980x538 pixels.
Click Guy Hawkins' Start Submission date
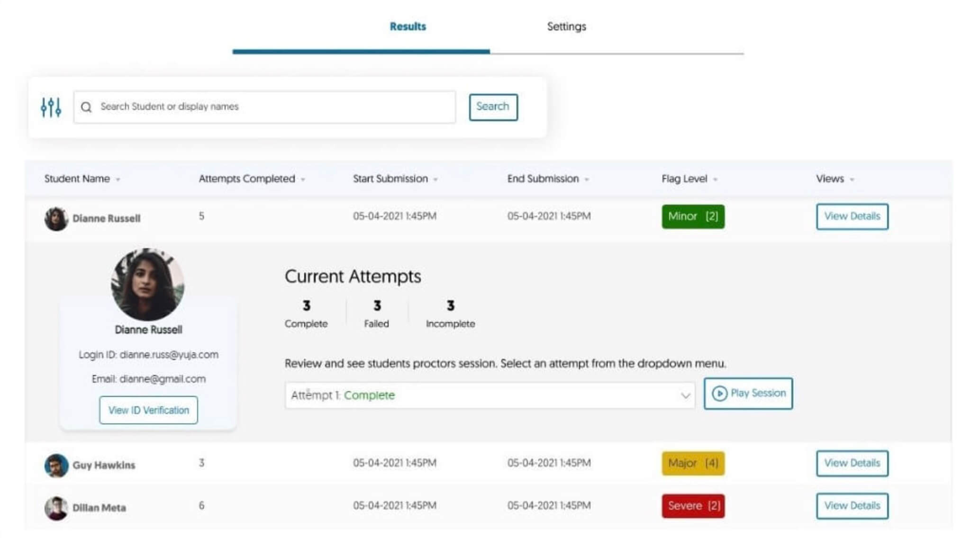[394, 463]
